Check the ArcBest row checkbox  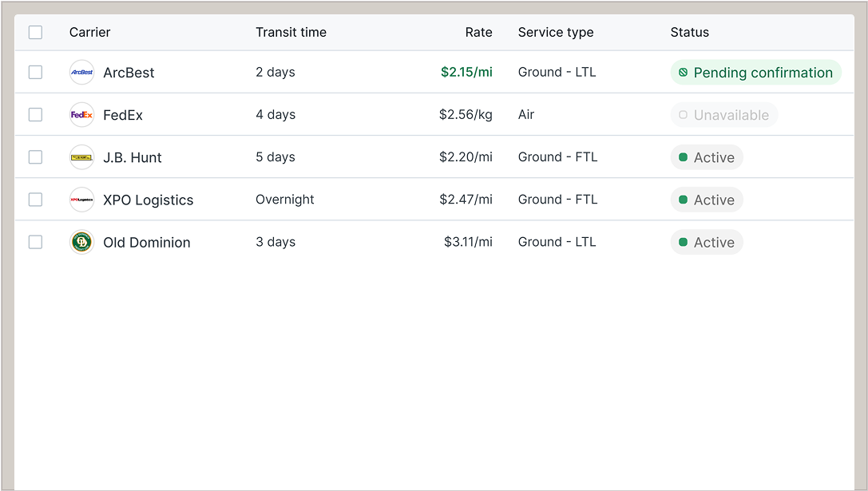point(35,72)
